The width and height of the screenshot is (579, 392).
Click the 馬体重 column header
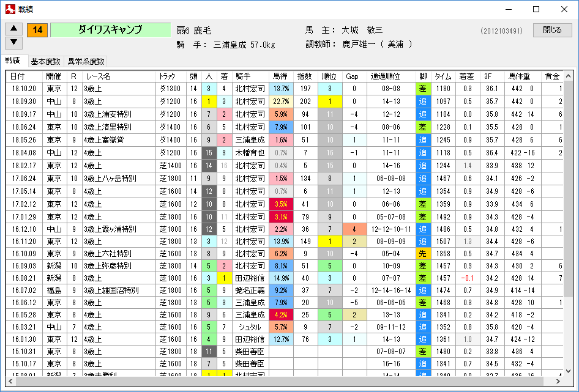tap(522, 76)
